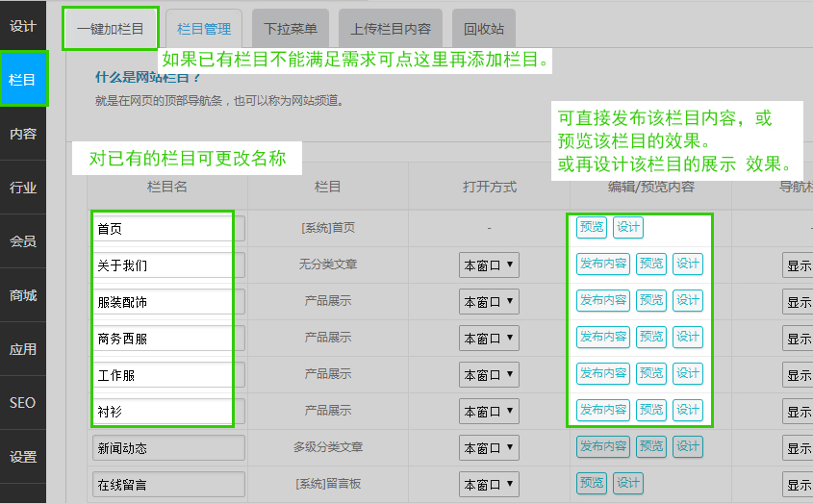Open the 回收站 tab
Viewport: 813px width, 504px height.
click(x=484, y=30)
